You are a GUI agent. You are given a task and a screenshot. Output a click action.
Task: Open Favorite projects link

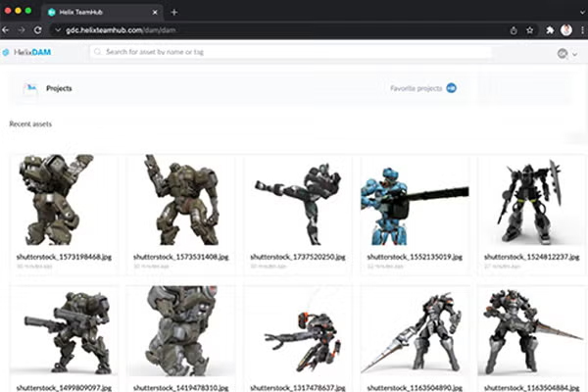(416, 88)
